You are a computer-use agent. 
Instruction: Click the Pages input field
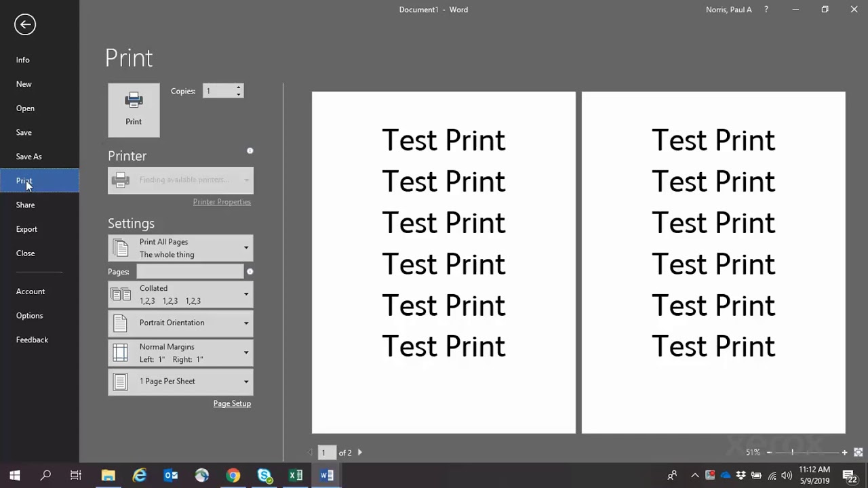(190, 272)
